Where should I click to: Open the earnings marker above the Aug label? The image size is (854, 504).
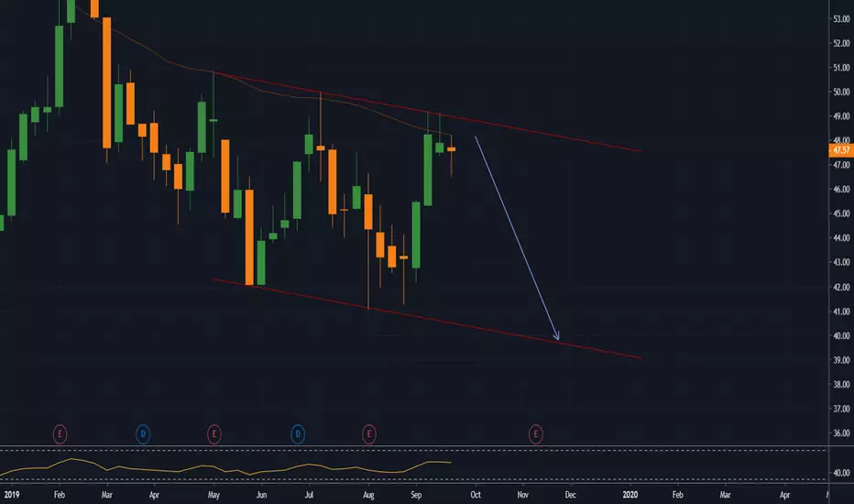click(x=368, y=434)
